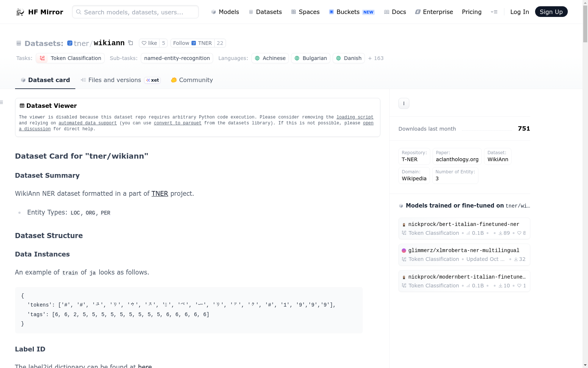Switch to the Dataset card tab
The height and width of the screenshot is (368, 588).
click(45, 80)
